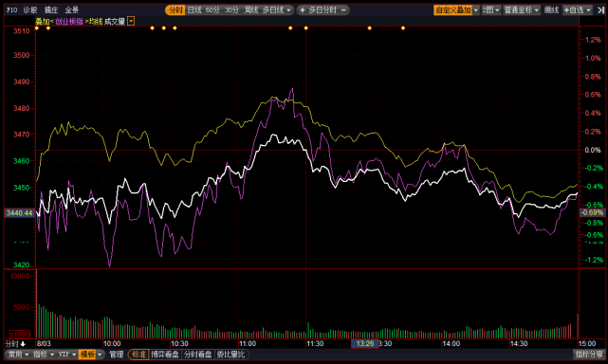Switch to the 周线 weekly tab
This screenshot has width=608, height=364.
251,10
